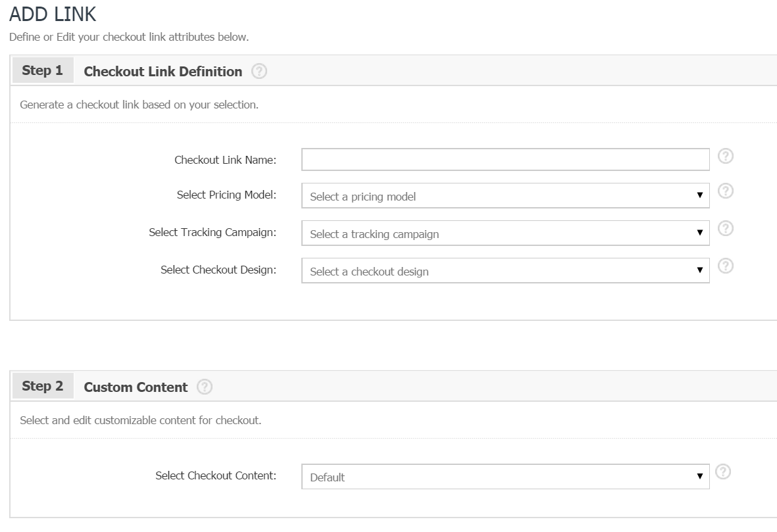Focus the Checkout Link Name text field
This screenshot has height=532, width=777.
[505, 159]
